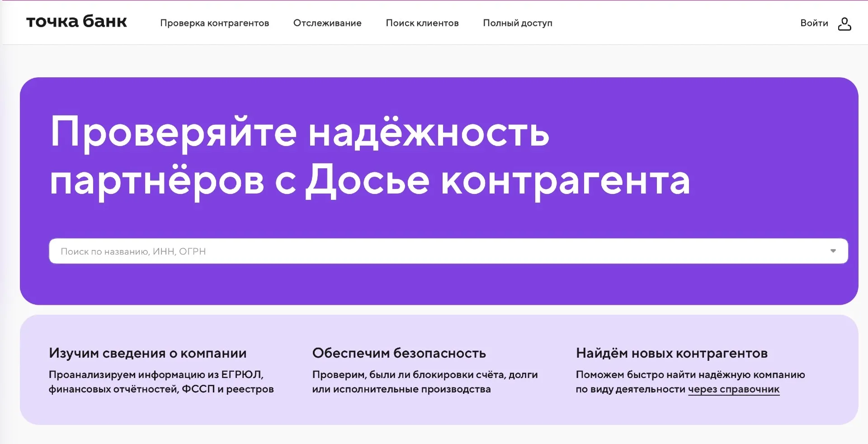Click the исполнительные производства text line

401,389
